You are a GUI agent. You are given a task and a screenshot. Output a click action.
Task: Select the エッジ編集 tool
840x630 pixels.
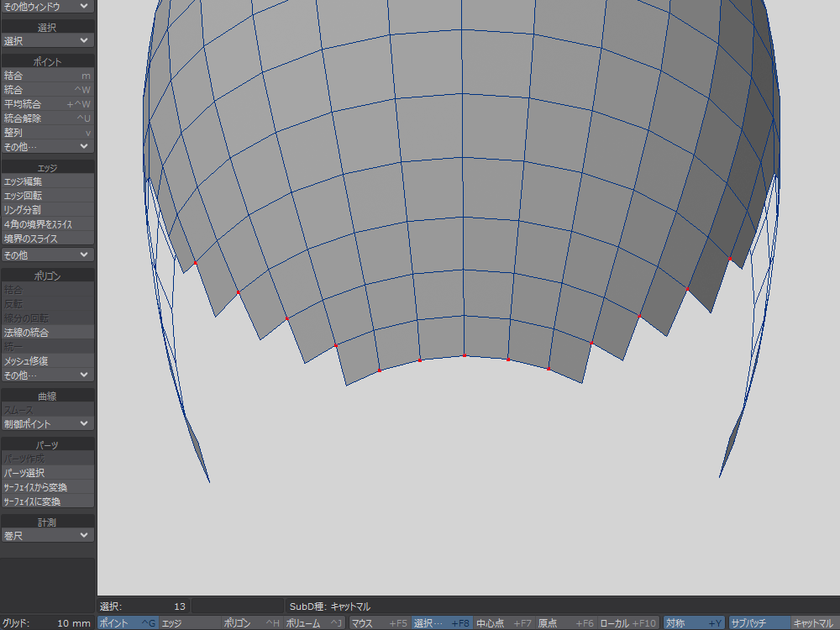pos(47,181)
